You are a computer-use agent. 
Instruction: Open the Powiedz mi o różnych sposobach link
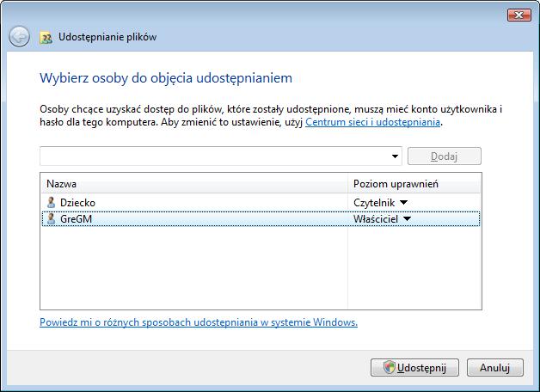[199, 322]
